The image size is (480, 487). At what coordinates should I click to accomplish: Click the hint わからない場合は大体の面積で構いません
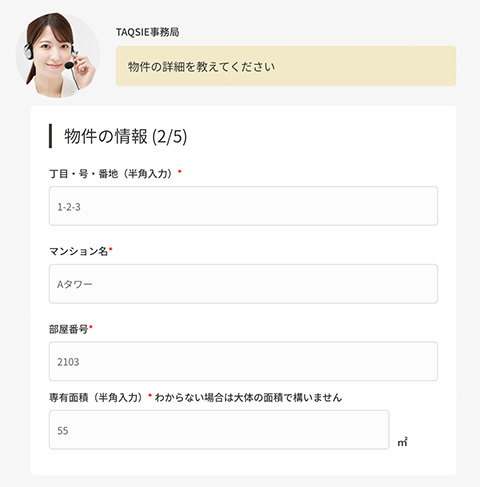248,397
